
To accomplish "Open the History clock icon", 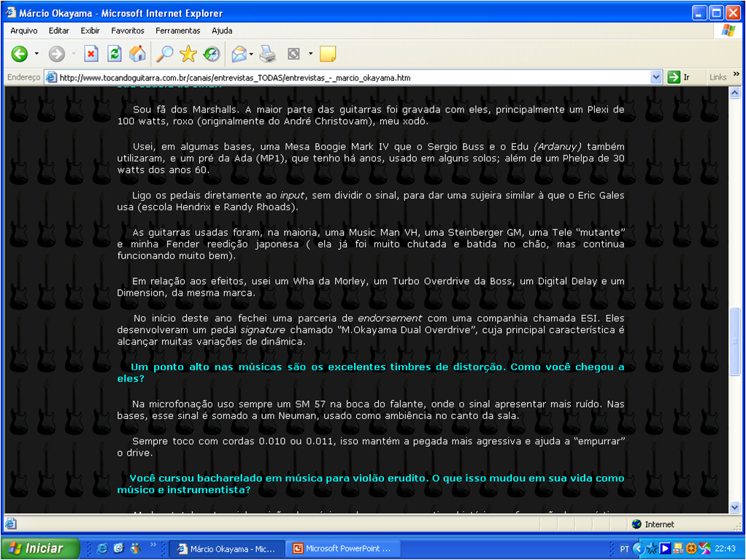I will pos(212,54).
